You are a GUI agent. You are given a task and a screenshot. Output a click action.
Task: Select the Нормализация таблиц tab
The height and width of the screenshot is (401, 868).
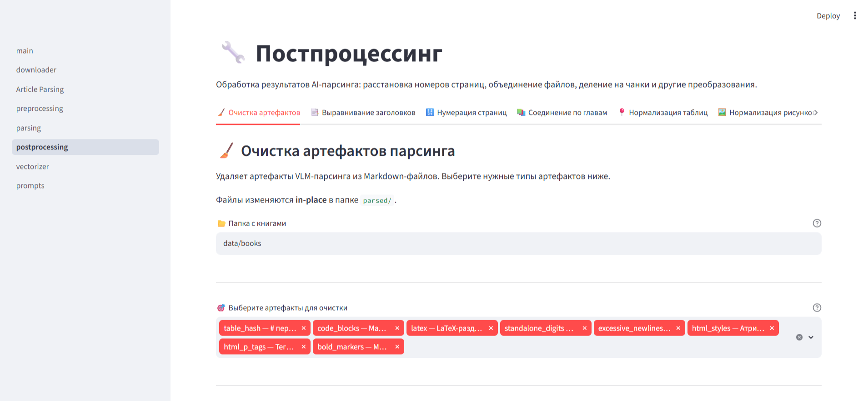(x=663, y=113)
